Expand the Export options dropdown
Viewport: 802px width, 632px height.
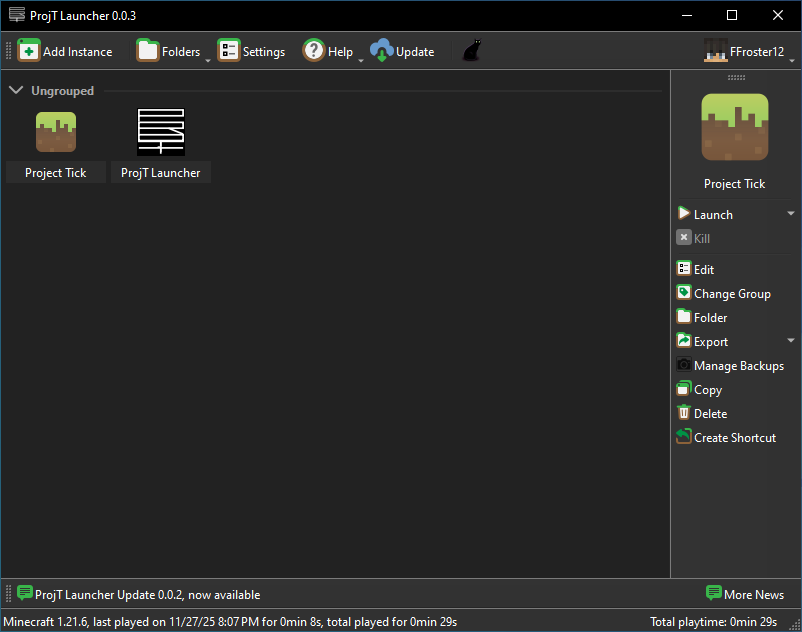tap(790, 341)
